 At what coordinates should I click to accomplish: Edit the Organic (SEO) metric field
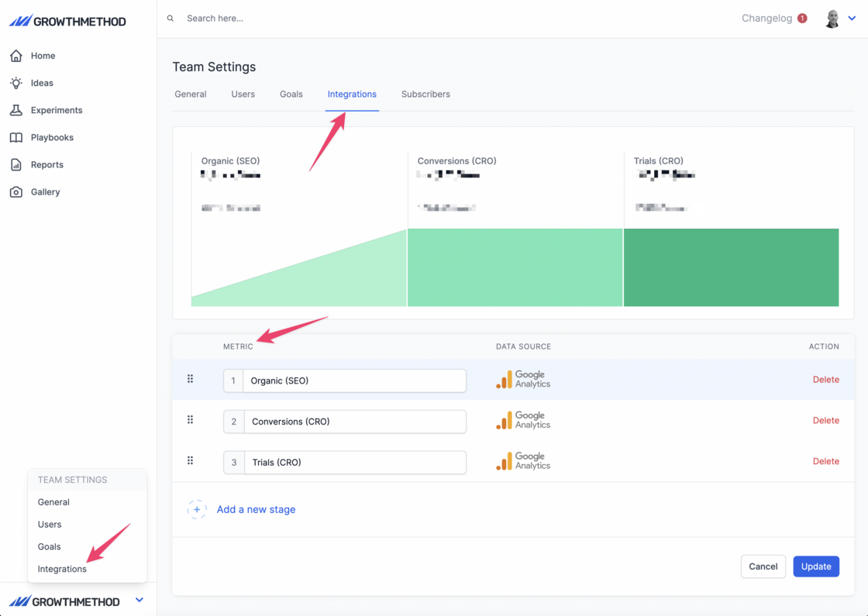click(355, 380)
